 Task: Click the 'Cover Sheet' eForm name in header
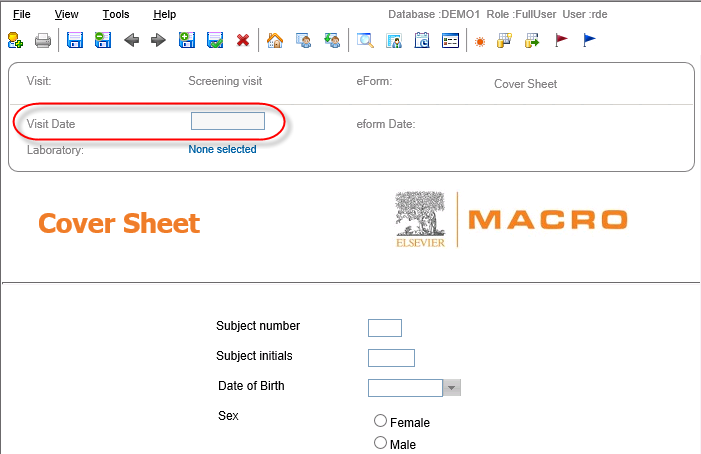[525, 84]
